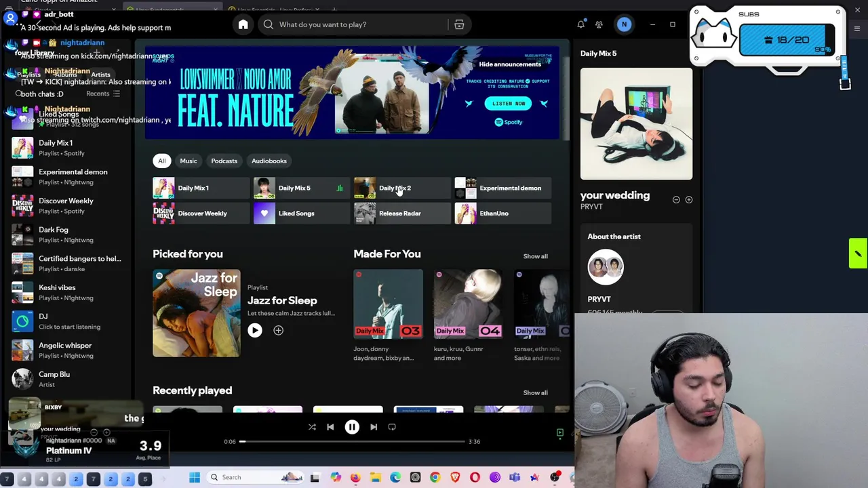Click the Windows taskbar Search box

click(254, 477)
